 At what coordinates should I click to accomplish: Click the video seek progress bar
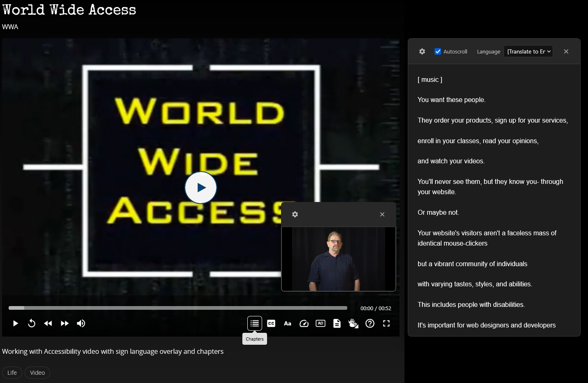[178, 308]
